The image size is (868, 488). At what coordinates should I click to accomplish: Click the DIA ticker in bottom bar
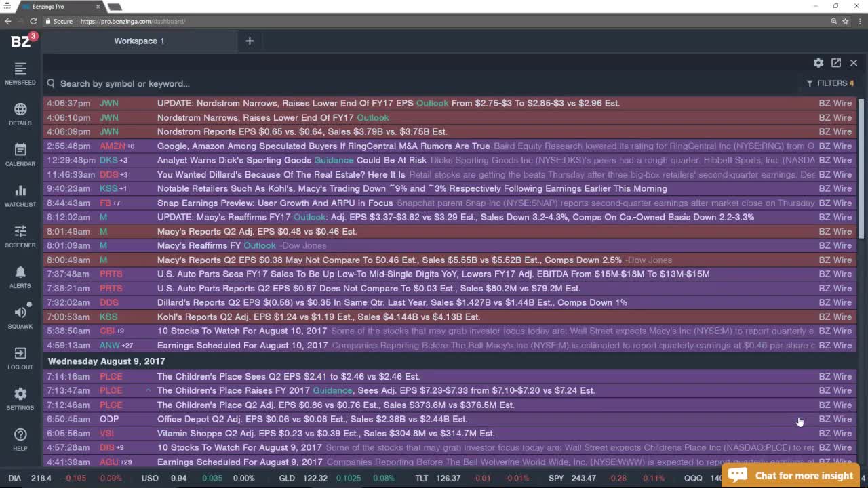(14, 478)
